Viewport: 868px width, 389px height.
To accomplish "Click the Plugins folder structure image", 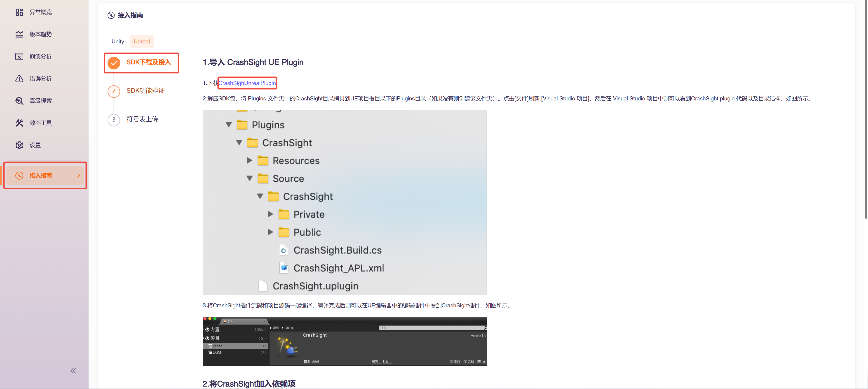I will pyautogui.click(x=344, y=202).
